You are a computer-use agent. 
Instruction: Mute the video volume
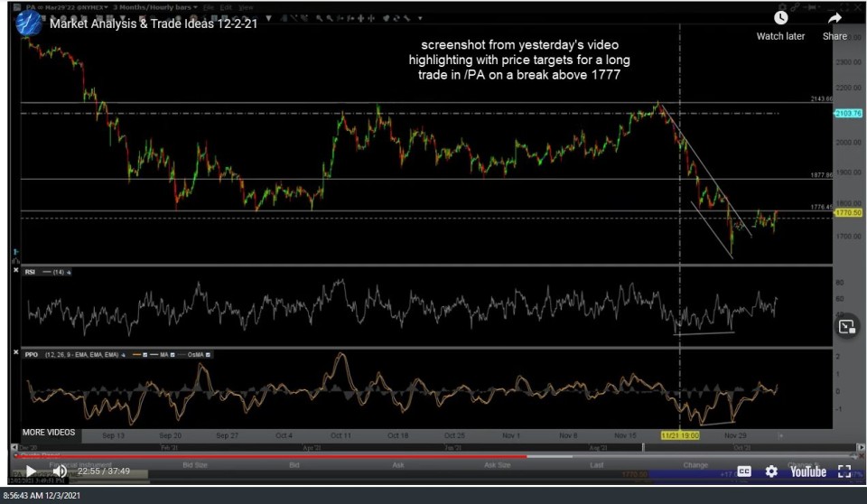click(x=60, y=471)
